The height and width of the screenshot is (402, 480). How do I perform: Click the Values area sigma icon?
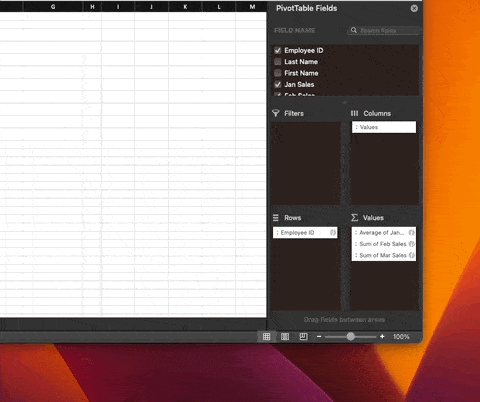(x=354, y=218)
